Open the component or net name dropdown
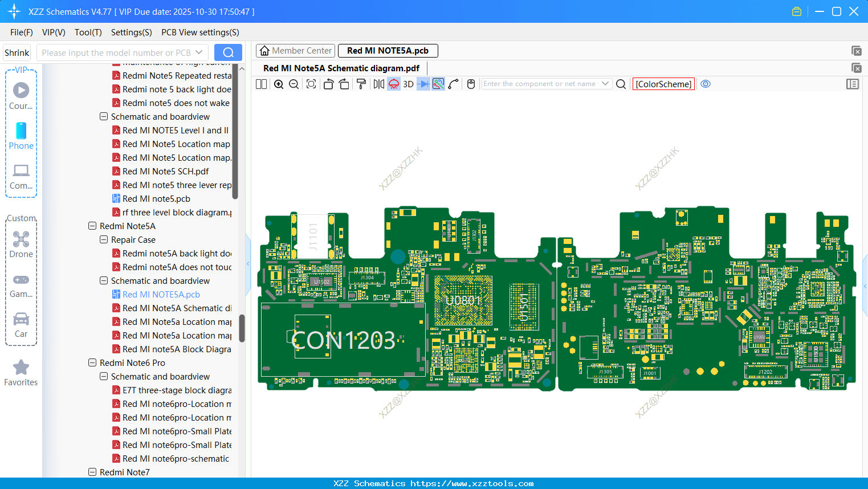868x489 pixels. pos(605,84)
